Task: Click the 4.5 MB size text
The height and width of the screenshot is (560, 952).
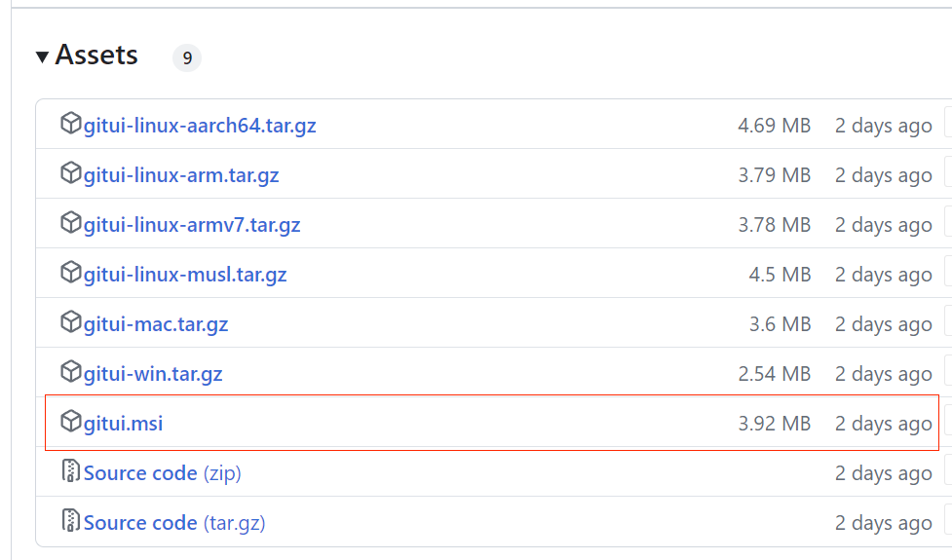Action: pyautogui.click(x=780, y=275)
